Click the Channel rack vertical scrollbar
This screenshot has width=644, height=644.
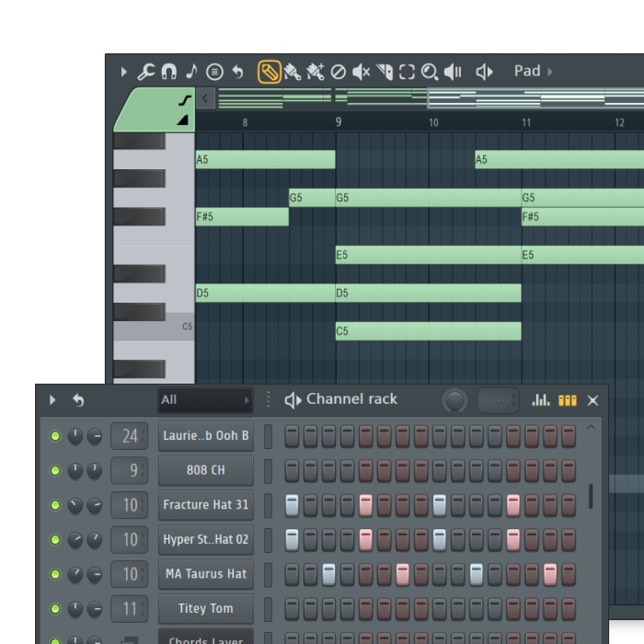coord(591,496)
